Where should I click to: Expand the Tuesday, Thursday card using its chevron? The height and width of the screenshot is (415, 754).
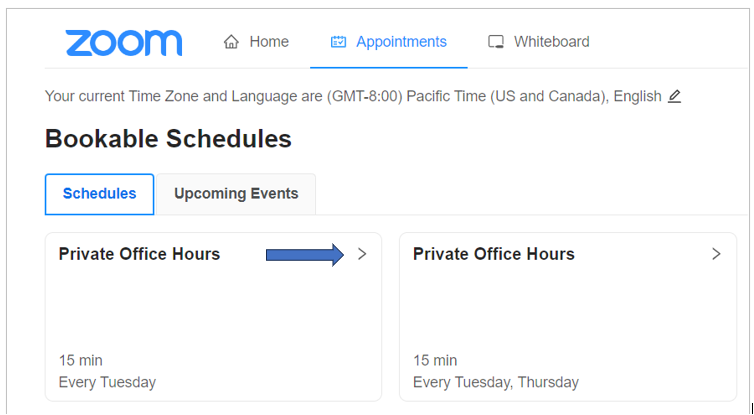tap(716, 254)
